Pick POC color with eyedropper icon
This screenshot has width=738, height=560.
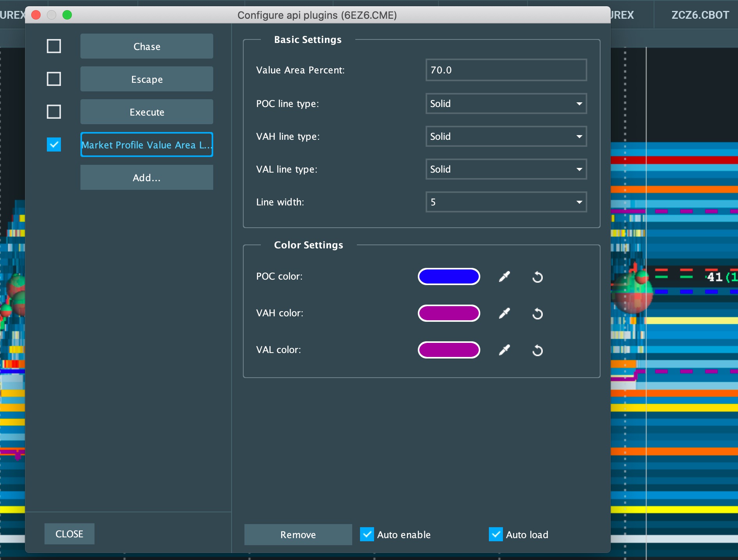click(x=504, y=276)
